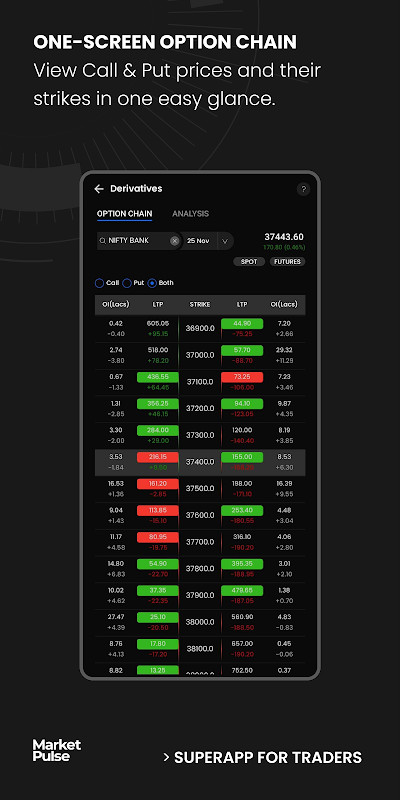
Task: Tap the green put LTP 479.65
Action: (242, 591)
